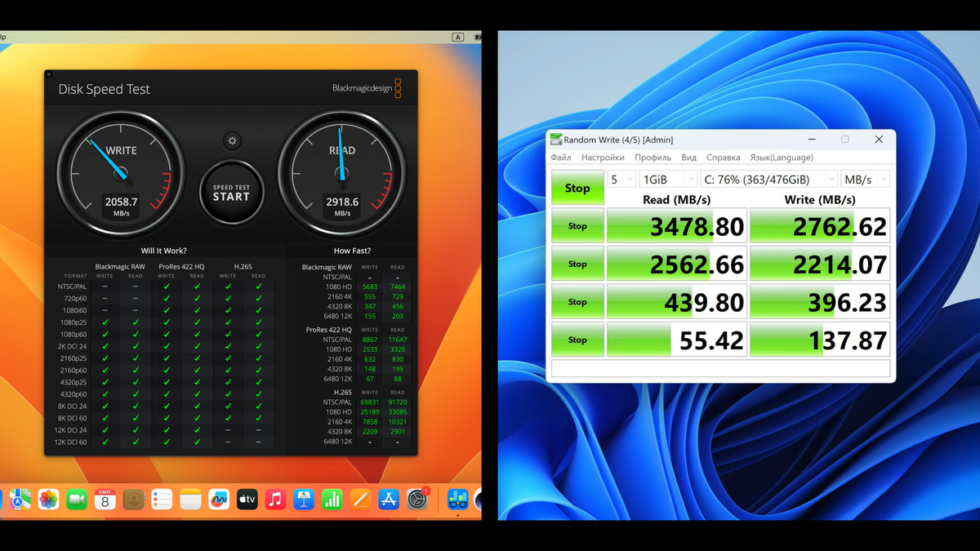Click the empty status field below results

[721, 368]
